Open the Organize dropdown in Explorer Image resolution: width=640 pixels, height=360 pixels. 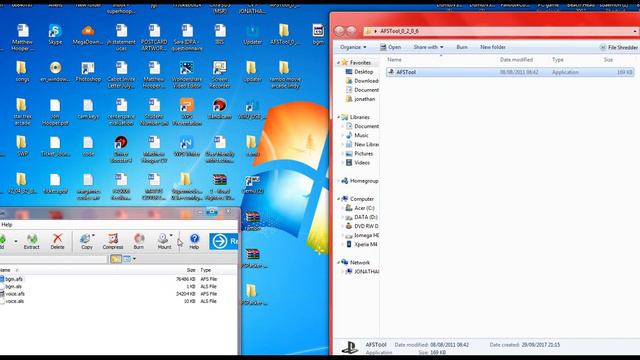353,47
